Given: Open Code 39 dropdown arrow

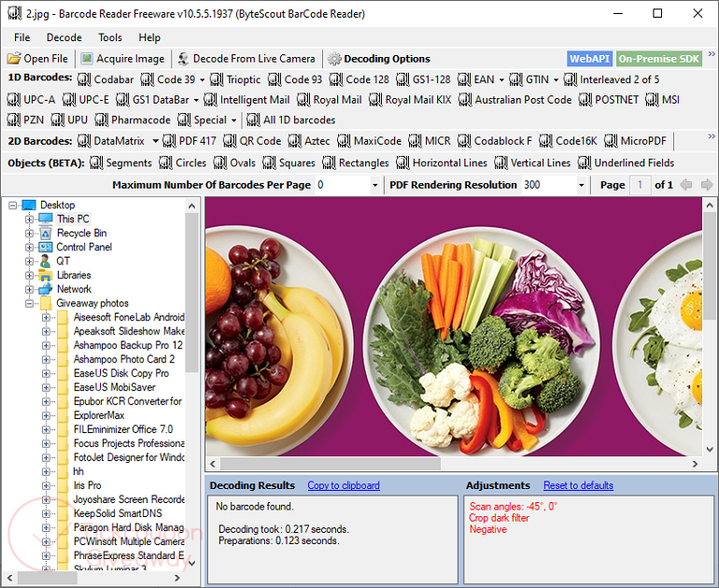Looking at the screenshot, I should pyautogui.click(x=202, y=79).
